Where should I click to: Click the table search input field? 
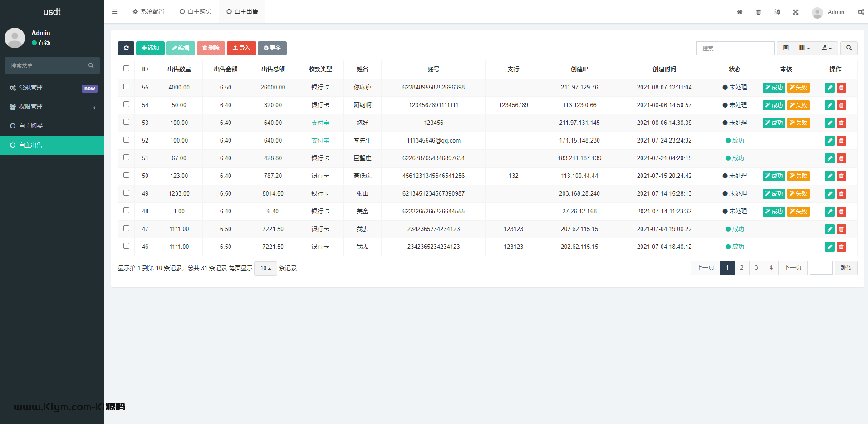click(735, 48)
